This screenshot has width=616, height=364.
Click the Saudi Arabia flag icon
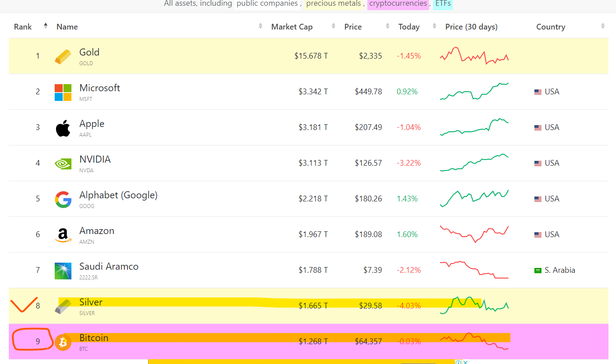click(538, 271)
